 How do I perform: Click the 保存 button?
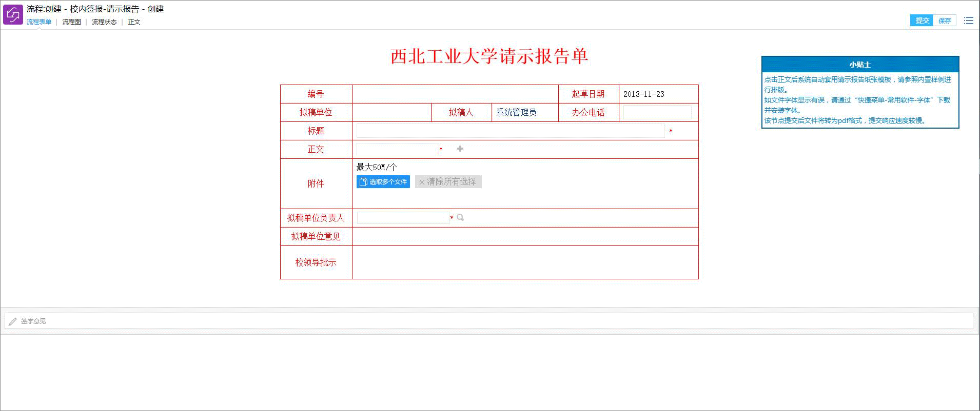click(945, 20)
